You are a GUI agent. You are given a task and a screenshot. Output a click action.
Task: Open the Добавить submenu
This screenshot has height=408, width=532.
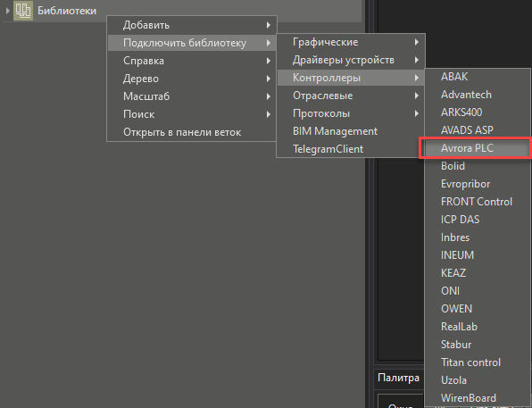pyautogui.click(x=192, y=25)
